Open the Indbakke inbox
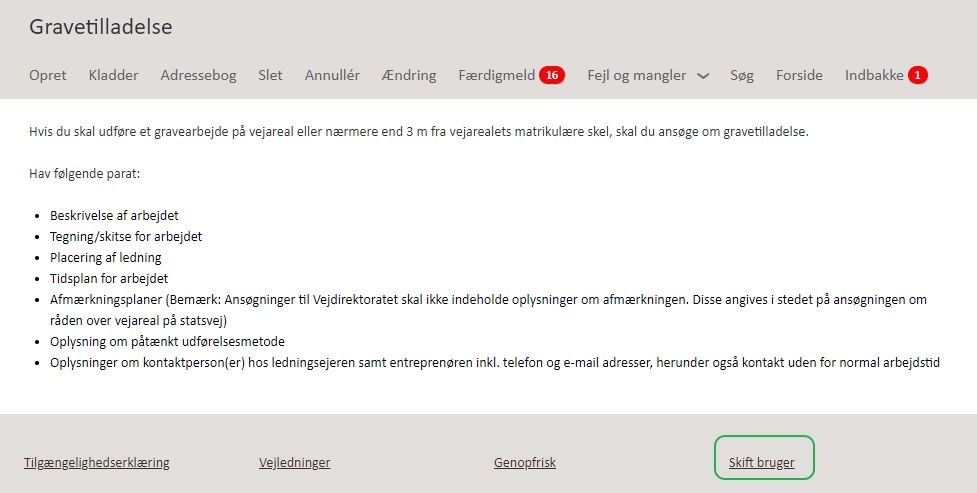Screen dimensions: 977x493 [x=874, y=75]
